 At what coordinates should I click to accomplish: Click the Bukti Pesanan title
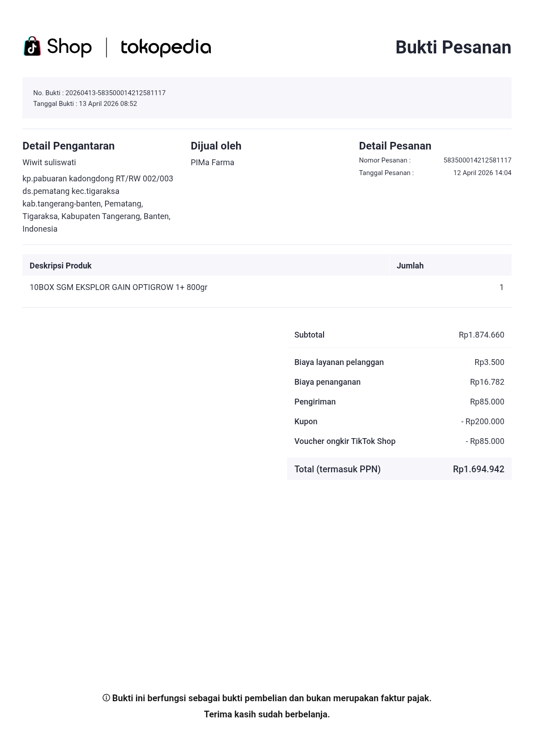[453, 47]
